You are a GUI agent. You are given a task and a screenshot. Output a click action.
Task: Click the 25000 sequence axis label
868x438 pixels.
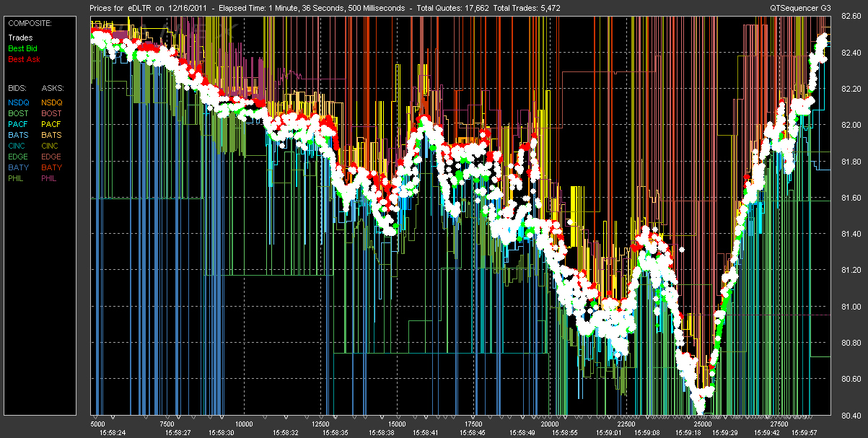tap(703, 424)
